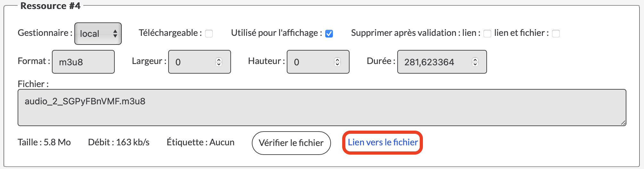Viewport: 644px width, 169px height.
Task: Raise Durée with the up stepper arrow
Action: 475,60
